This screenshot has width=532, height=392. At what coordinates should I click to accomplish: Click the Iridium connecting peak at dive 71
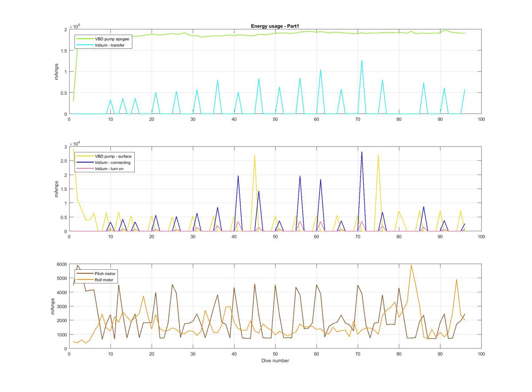[x=362, y=152]
